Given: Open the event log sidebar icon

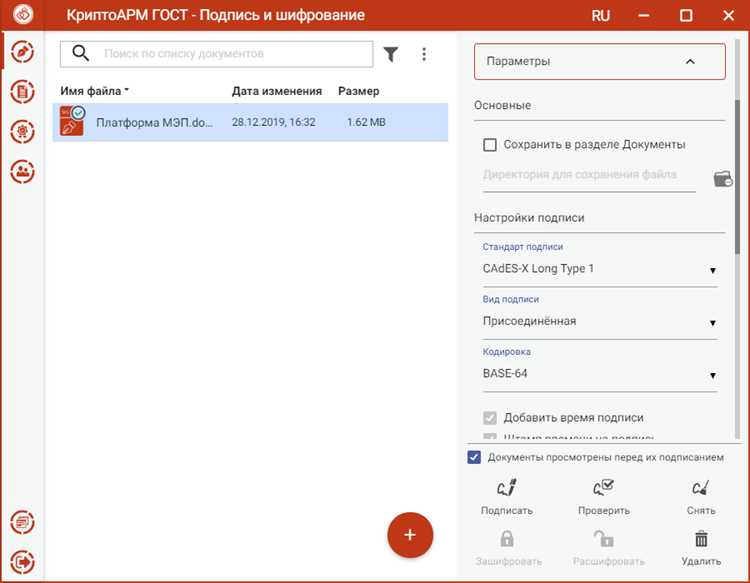Looking at the screenshot, I should click(x=22, y=522).
